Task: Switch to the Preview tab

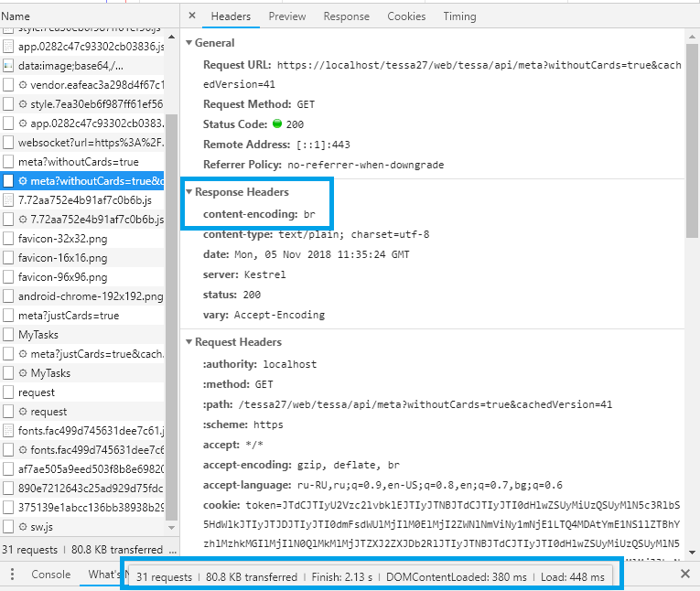Action: coord(287,16)
